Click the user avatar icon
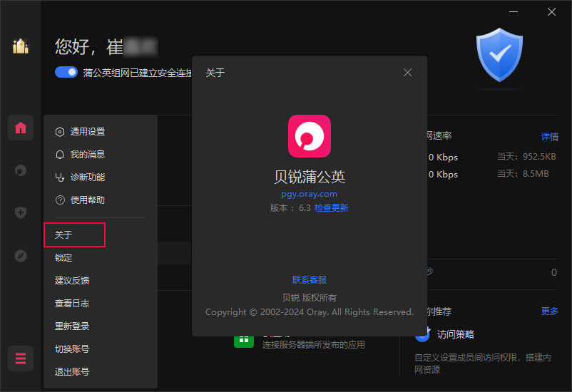The image size is (572, 392). pos(21,46)
